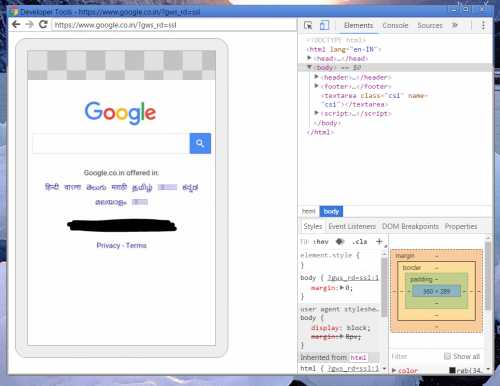Activate the inspect element picker icon

tap(308, 25)
